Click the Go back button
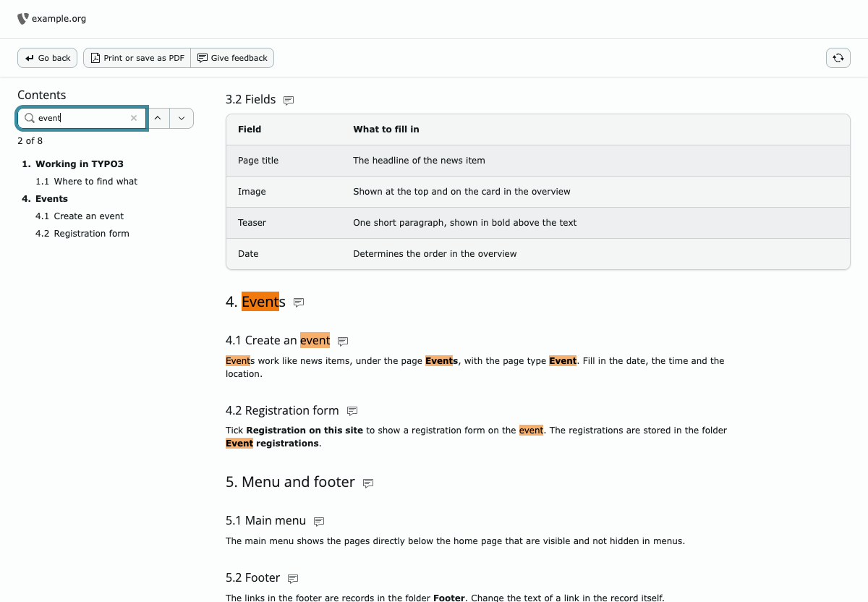 point(47,58)
